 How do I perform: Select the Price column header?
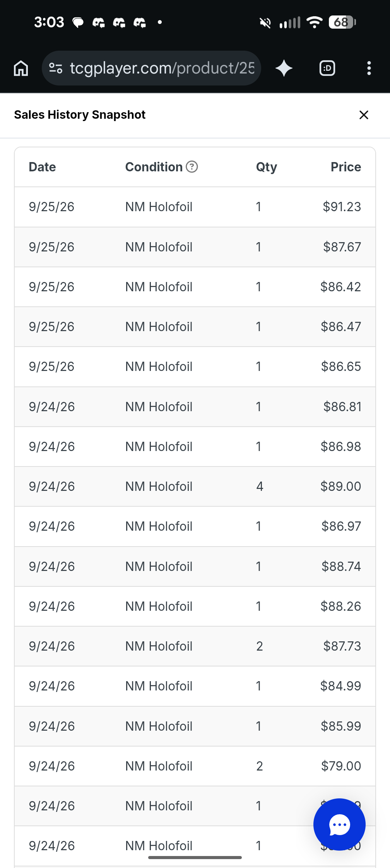[346, 167]
